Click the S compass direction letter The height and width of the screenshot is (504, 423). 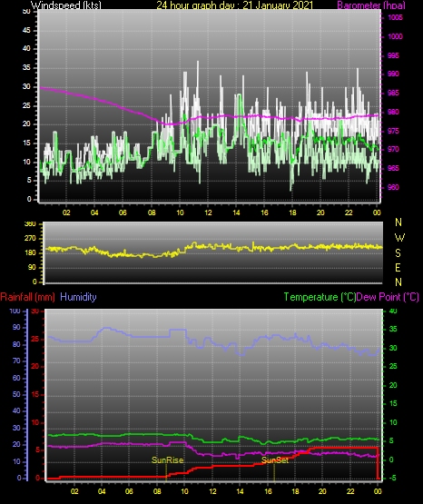click(398, 253)
